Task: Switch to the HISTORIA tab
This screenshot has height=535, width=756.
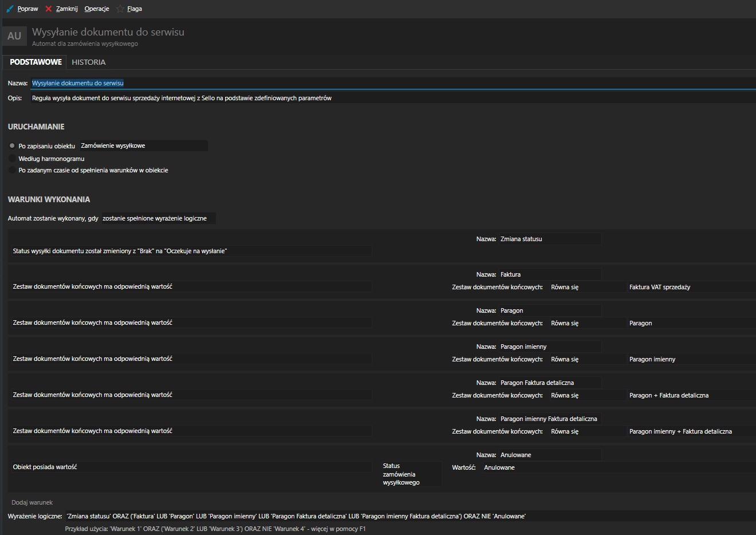Action: [x=88, y=62]
